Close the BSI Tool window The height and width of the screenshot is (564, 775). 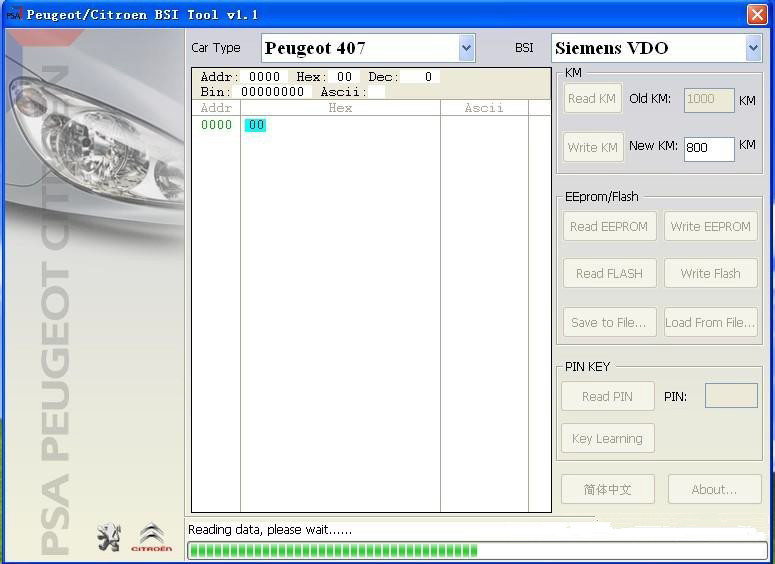click(x=757, y=14)
